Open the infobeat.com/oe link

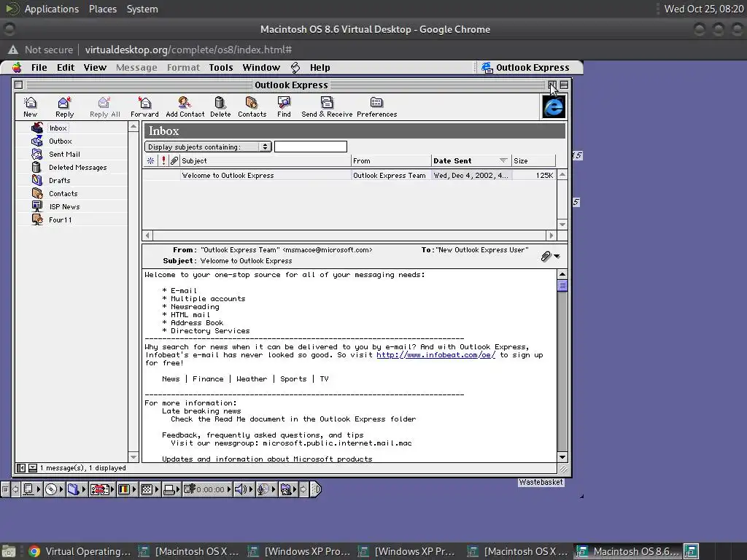[x=436, y=355]
